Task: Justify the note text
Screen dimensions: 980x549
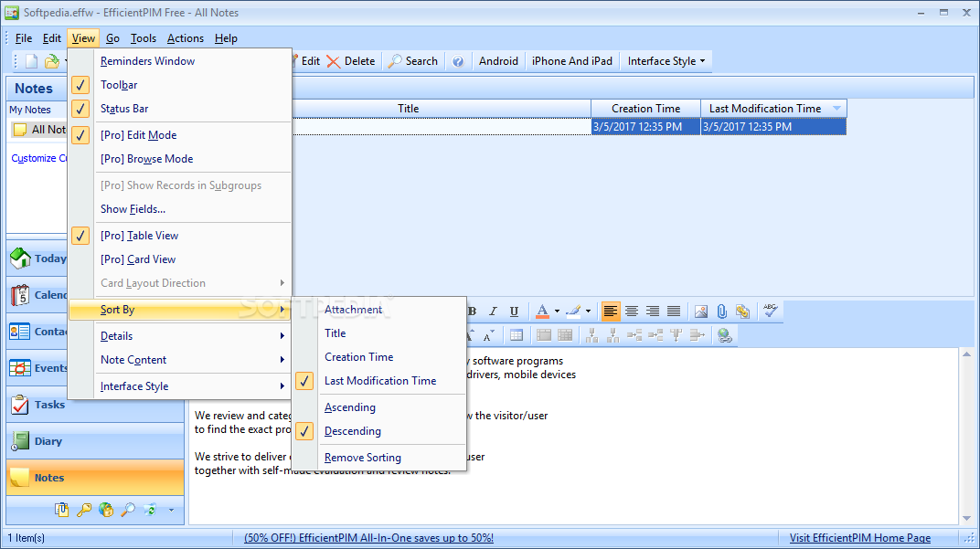Action: point(674,311)
